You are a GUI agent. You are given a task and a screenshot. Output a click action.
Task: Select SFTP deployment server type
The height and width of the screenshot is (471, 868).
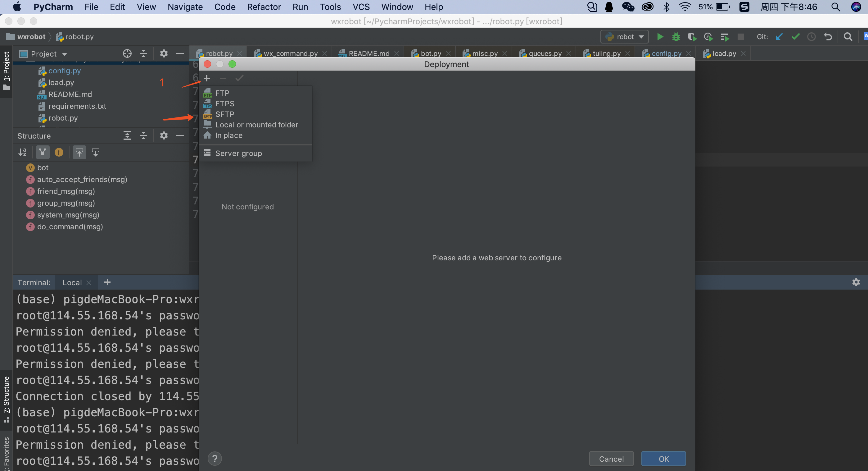click(x=225, y=114)
